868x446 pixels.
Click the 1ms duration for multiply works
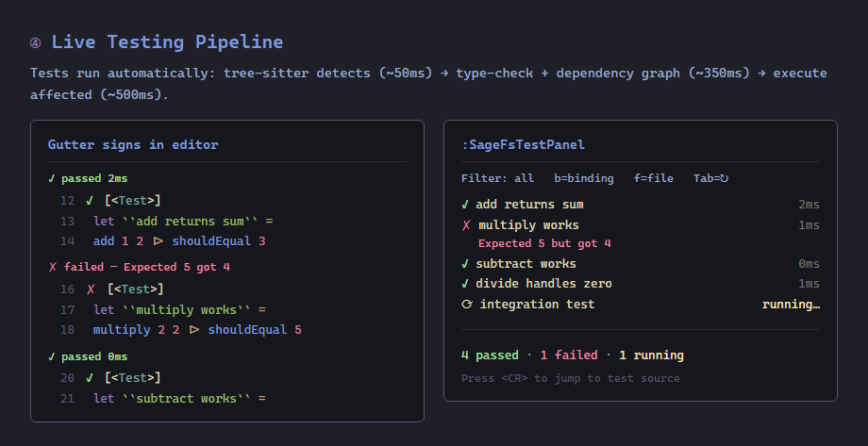(x=809, y=225)
